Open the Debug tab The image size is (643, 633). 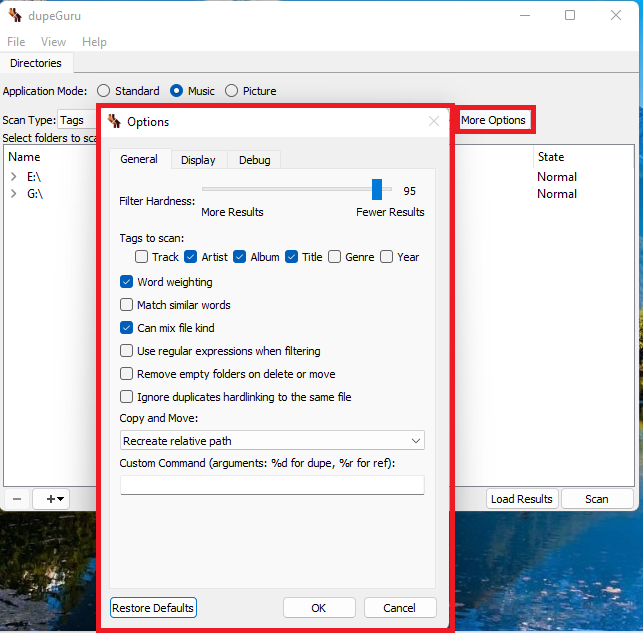click(x=254, y=160)
